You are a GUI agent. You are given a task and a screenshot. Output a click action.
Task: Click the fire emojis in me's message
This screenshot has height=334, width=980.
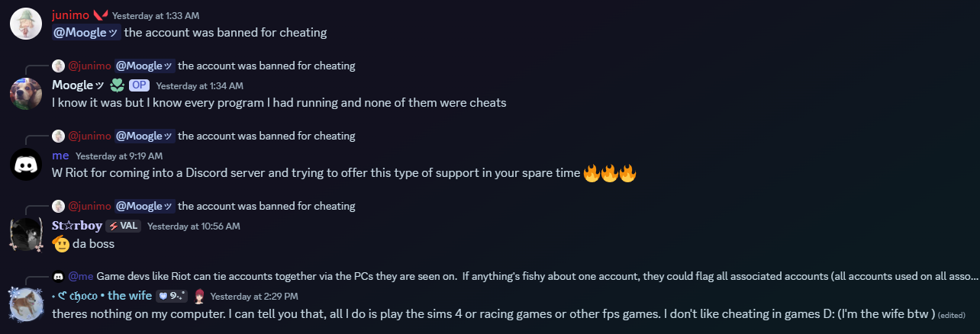(609, 173)
